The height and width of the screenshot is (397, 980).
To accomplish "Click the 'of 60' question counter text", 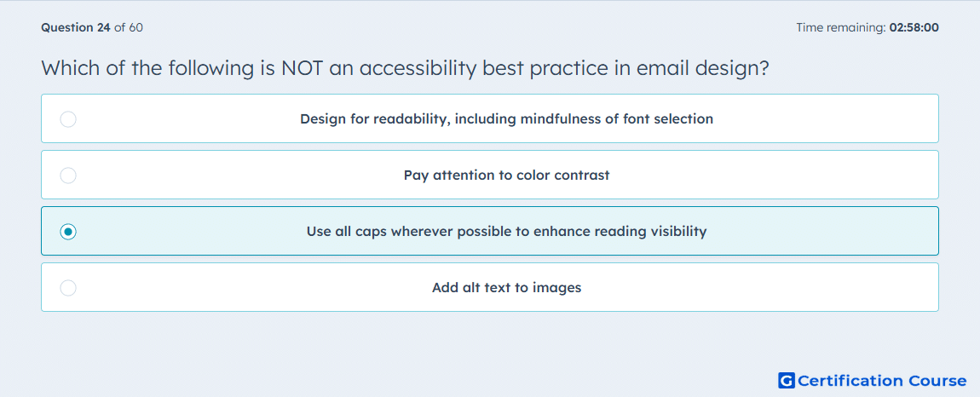I will [128, 27].
